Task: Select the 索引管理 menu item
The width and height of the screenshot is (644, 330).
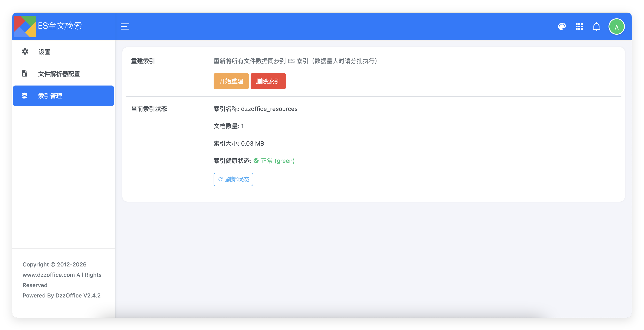Action: pyautogui.click(x=63, y=96)
